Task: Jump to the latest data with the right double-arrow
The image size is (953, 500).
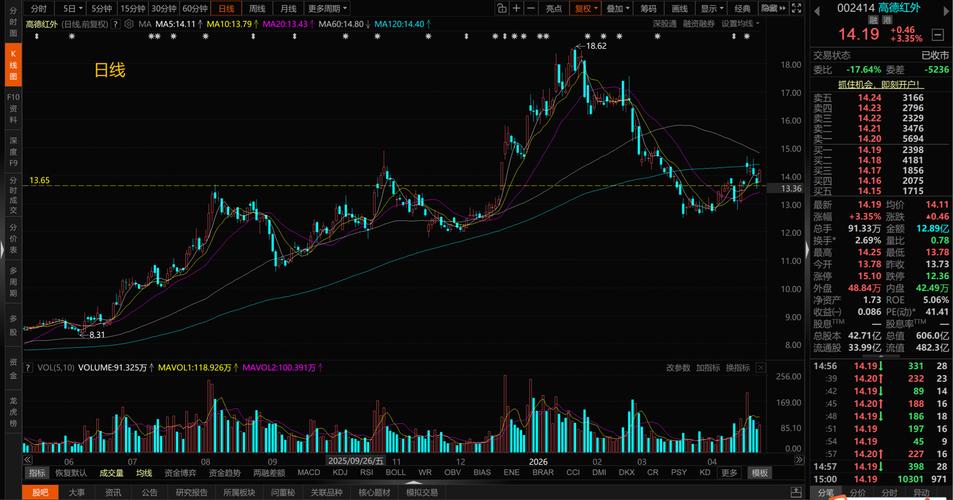Action: coord(799,461)
